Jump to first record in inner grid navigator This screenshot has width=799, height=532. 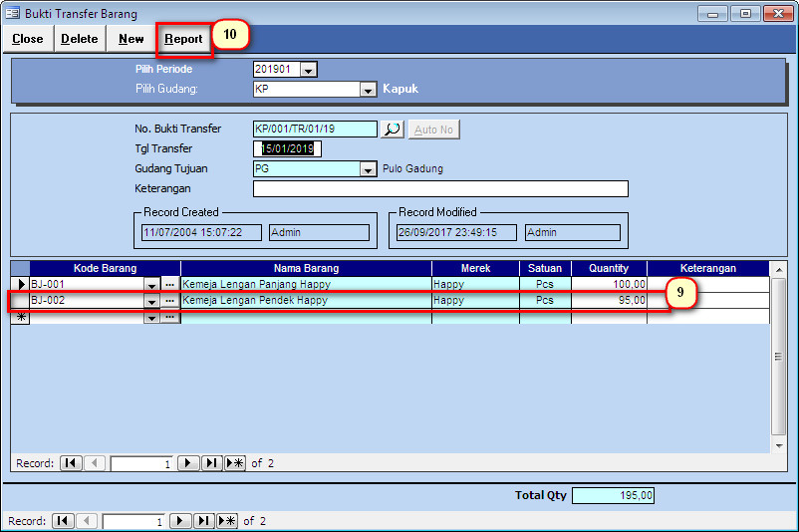coord(71,463)
